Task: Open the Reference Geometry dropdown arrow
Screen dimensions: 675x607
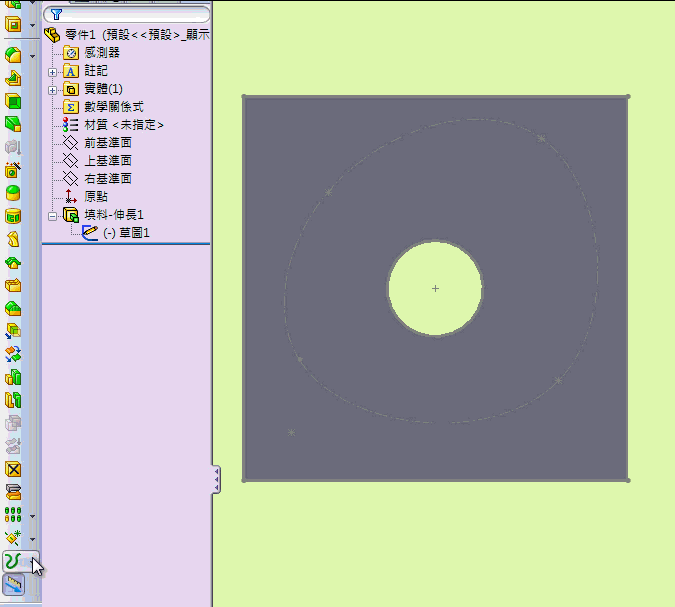Action: [32, 539]
